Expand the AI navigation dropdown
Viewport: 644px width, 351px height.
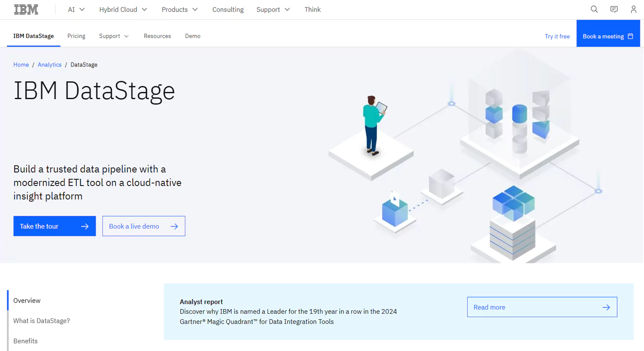pyautogui.click(x=76, y=9)
